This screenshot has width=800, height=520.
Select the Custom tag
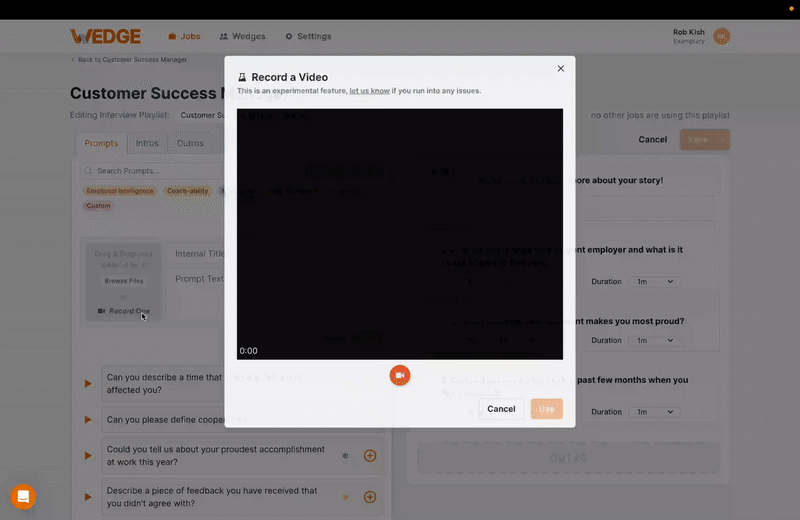[x=98, y=206]
